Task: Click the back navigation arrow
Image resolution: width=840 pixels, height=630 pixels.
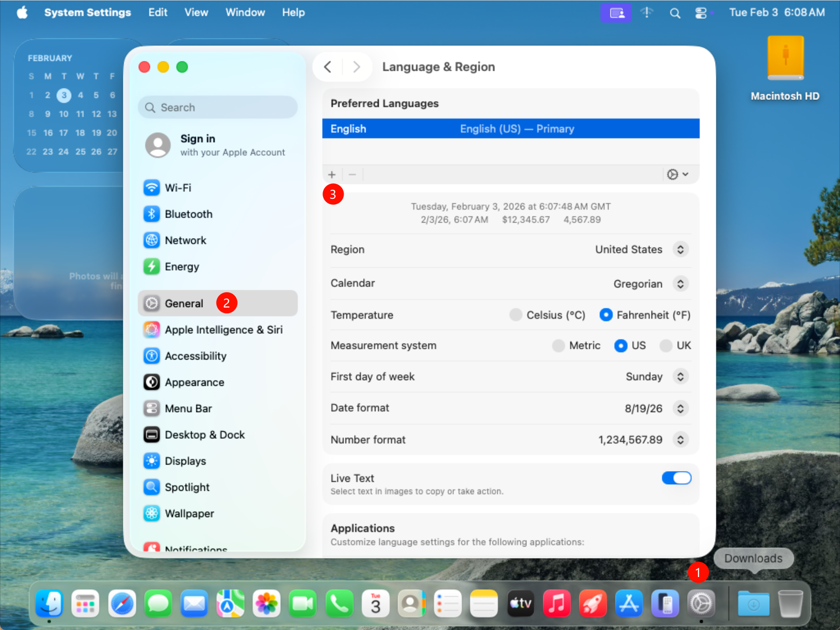Action: (x=328, y=67)
